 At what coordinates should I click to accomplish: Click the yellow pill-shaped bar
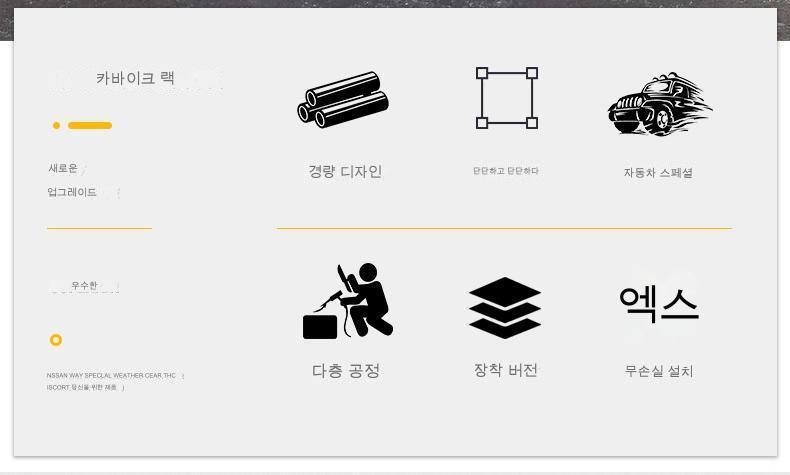tap(90, 125)
